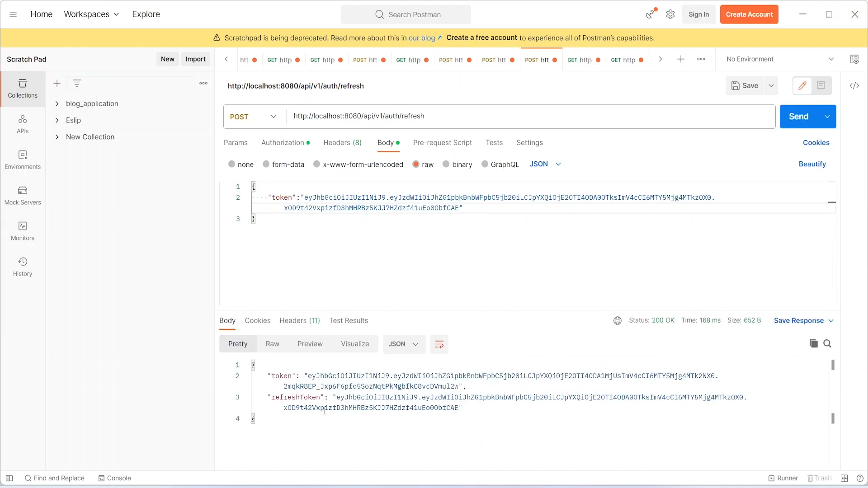Image resolution: width=868 pixels, height=488 pixels.
Task: Open the tab bar three-dot options
Action: pyautogui.click(x=701, y=59)
